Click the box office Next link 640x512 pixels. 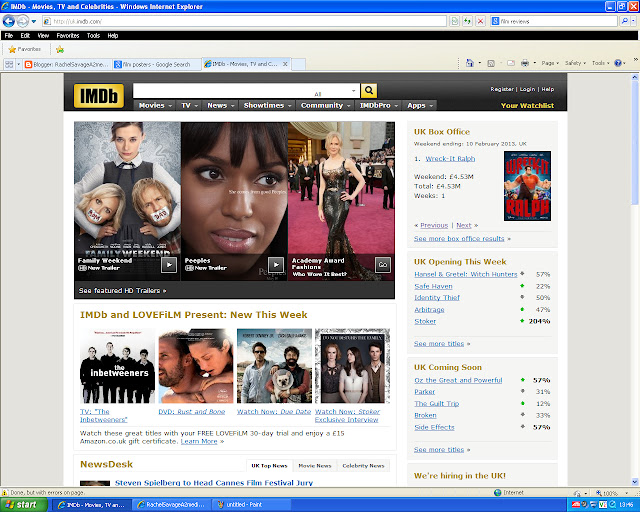[x=464, y=225]
